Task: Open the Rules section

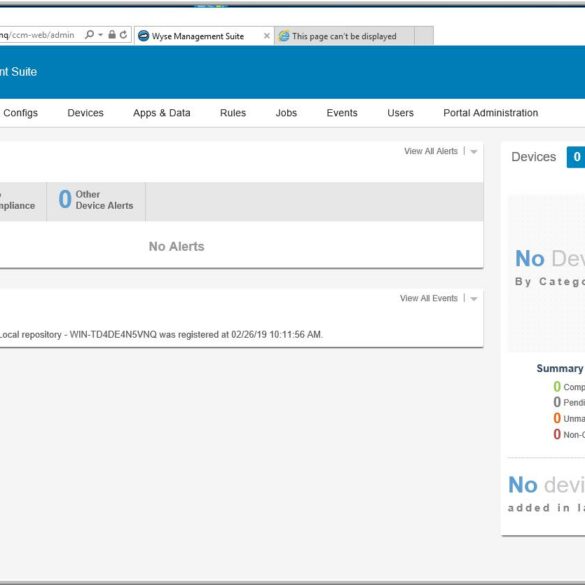Action: pos(233,113)
